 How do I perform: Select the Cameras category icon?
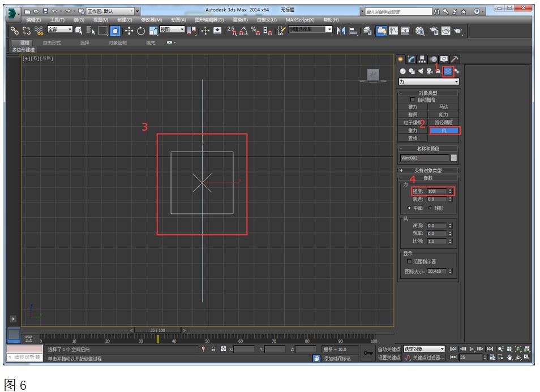tap(430, 71)
